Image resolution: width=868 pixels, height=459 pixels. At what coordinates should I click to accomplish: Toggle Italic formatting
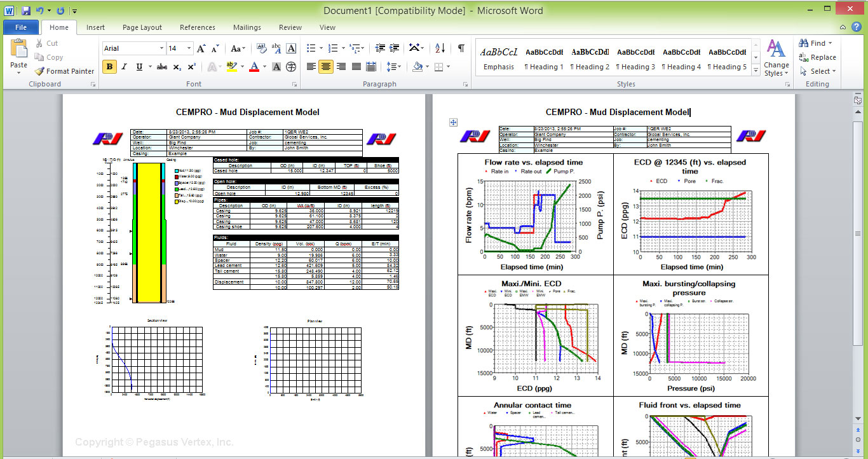coord(124,67)
